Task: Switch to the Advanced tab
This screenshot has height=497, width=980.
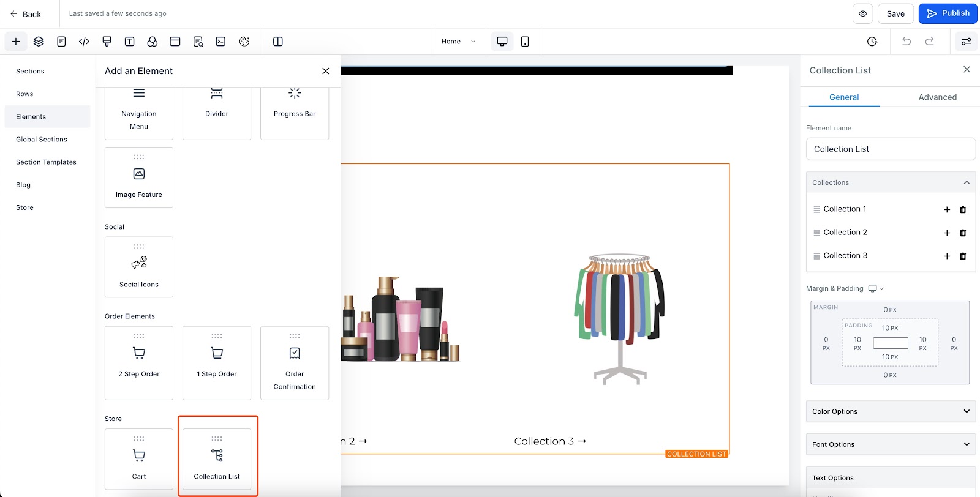Action: click(x=937, y=97)
